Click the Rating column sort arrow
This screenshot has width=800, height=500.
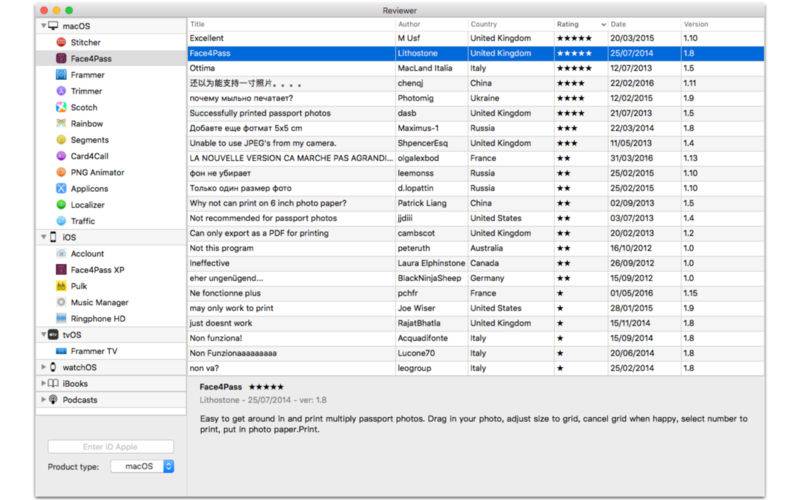(604, 24)
